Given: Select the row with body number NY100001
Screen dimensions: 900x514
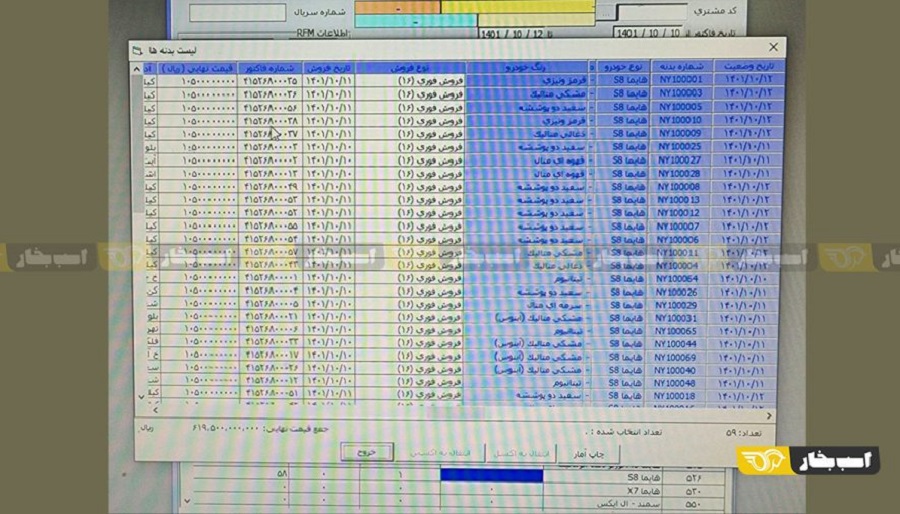Looking at the screenshot, I should click(x=680, y=80).
